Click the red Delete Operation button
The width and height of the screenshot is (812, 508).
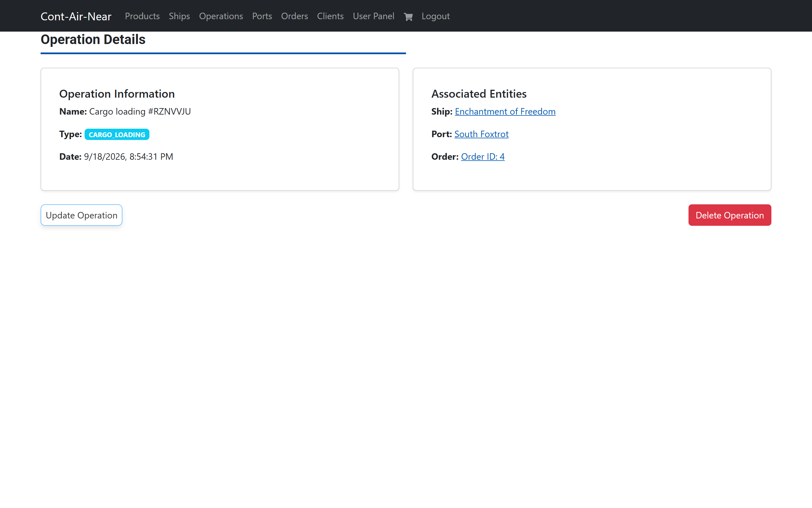(729, 215)
